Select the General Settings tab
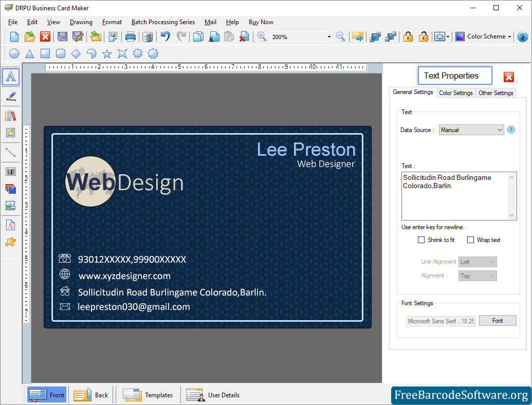 click(413, 92)
